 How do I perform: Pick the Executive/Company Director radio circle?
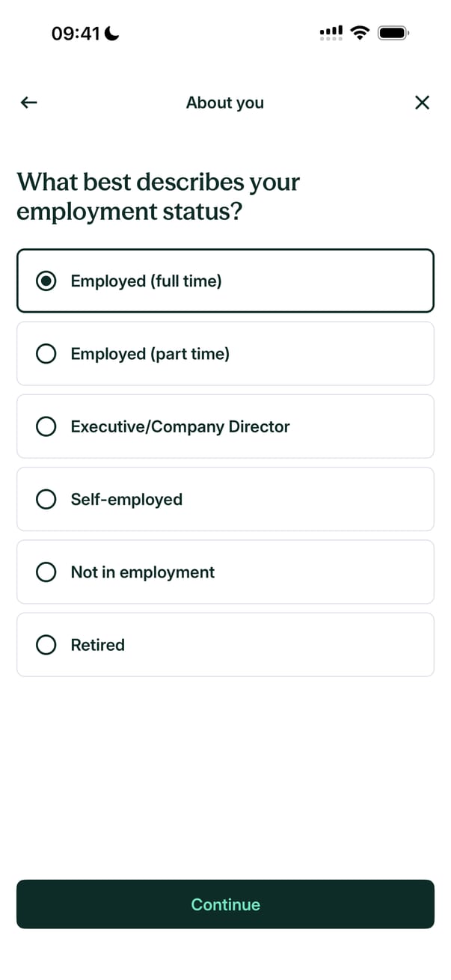(46, 426)
